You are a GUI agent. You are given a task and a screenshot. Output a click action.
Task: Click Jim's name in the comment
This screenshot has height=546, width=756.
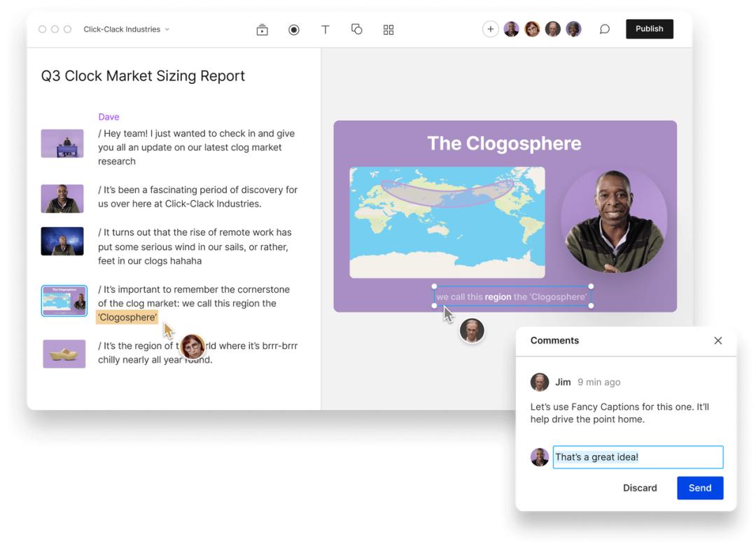[x=563, y=382]
